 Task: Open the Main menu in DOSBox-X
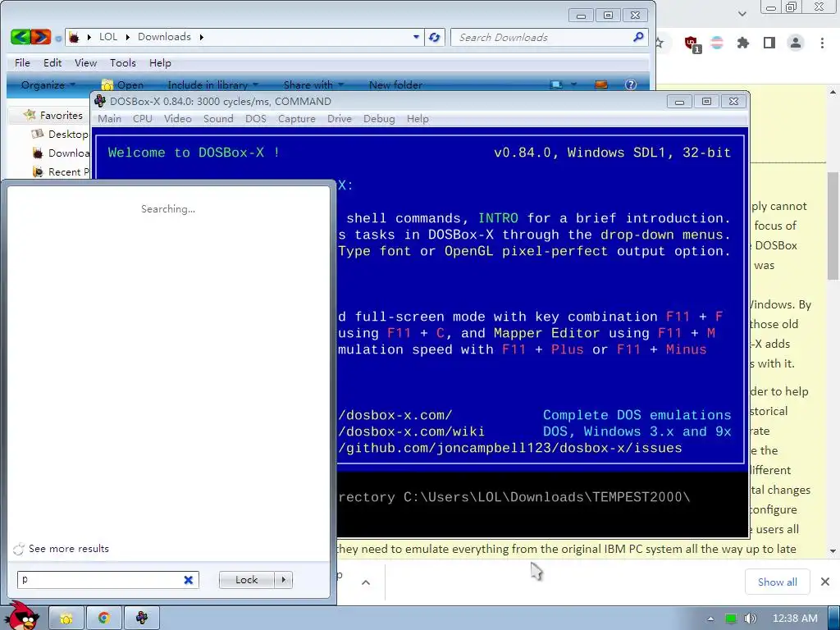coord(109,118)
